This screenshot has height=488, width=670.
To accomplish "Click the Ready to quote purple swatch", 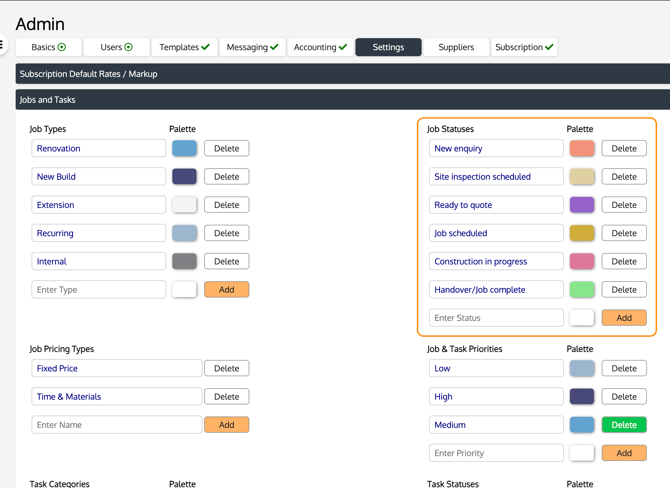I will [582, 204].
